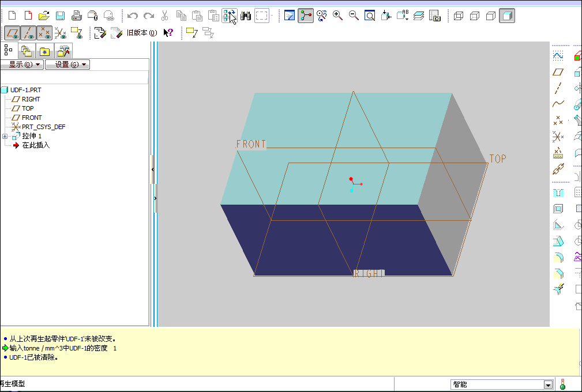Switch to no hidden display
Screen dimensions: 582x392
coord(491,16)
